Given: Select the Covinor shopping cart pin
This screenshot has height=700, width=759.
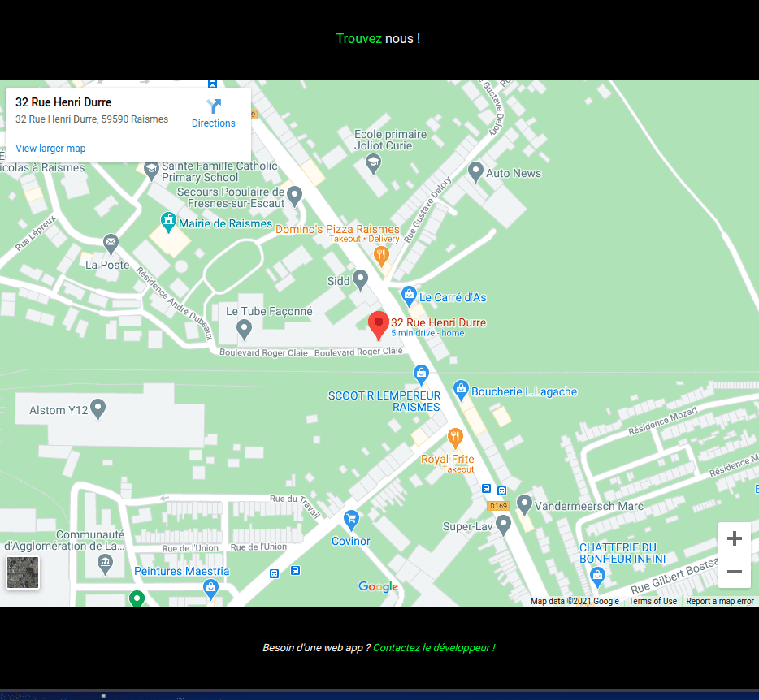Looking at the screenshot, I should click(351, 521).
